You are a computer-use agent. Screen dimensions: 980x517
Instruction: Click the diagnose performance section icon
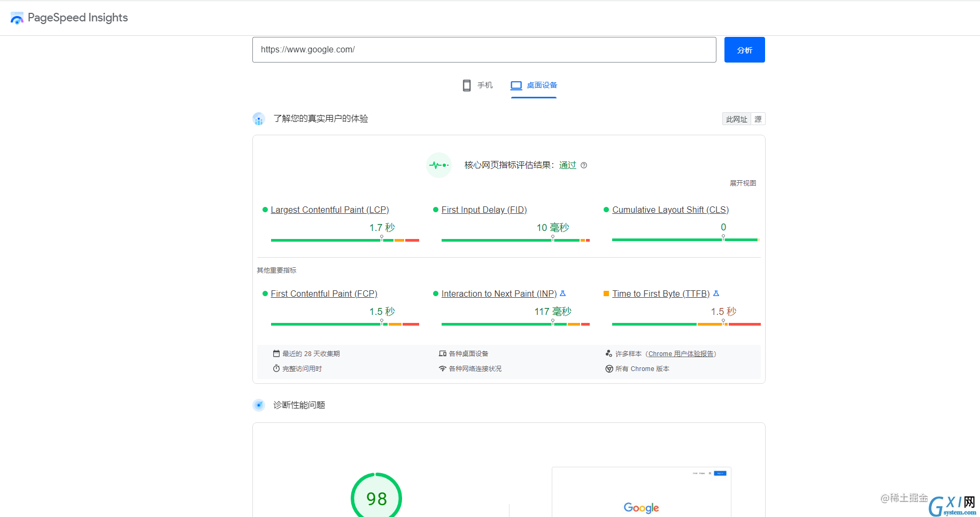[259, 405]
